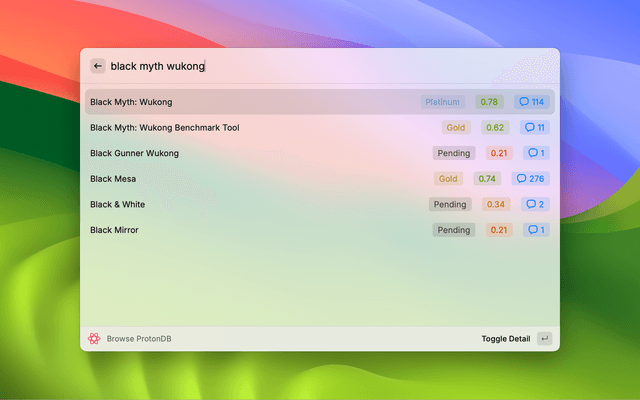Click the back arrow button

pyautogui.click(x=98, y=66)
